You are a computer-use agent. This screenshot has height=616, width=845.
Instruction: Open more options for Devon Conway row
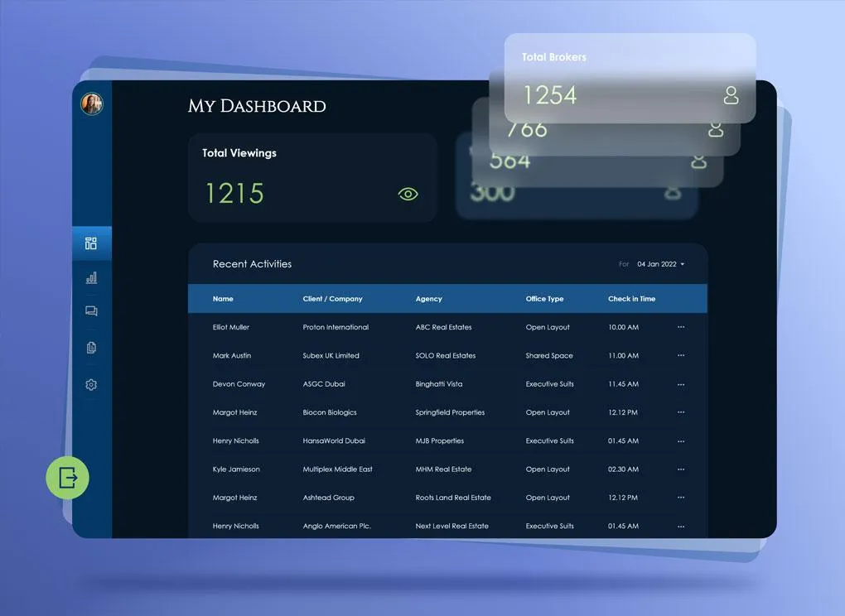[x=681, y=384]
